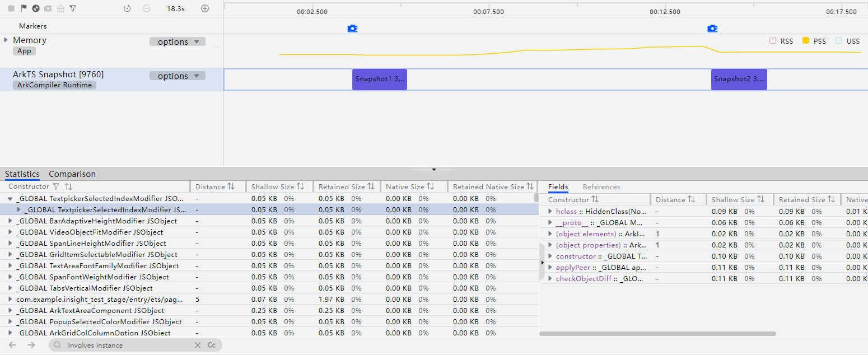868x355 pixels.
Task: Trigger garbage collection with broom icon
Action: [x=60, y=8]
